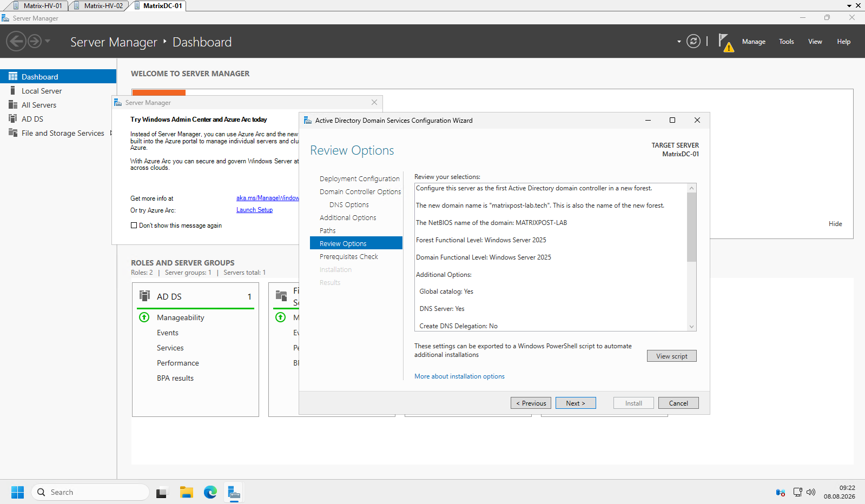The width and height of the screenshot is (865, 504).
Task: Open the Manage menu
Action: [x=754, y=42]
